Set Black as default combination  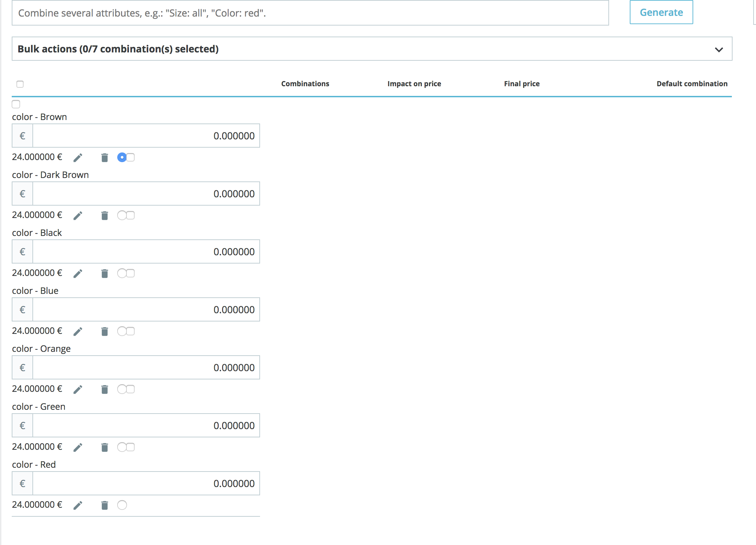coord(122,273)
